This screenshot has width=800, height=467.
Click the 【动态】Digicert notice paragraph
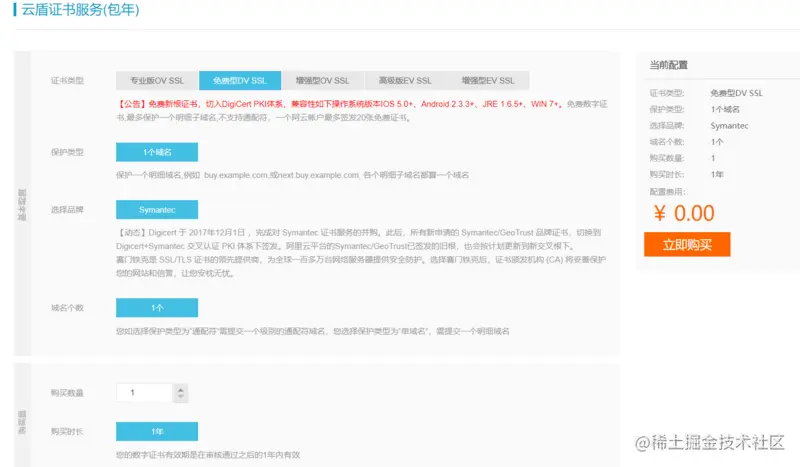point(361,253)
